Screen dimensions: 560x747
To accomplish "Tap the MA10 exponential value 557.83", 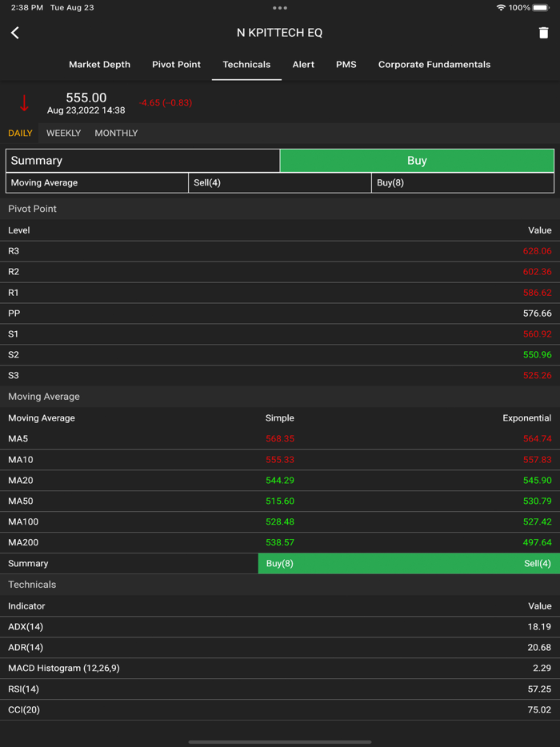I will (537, 460).
